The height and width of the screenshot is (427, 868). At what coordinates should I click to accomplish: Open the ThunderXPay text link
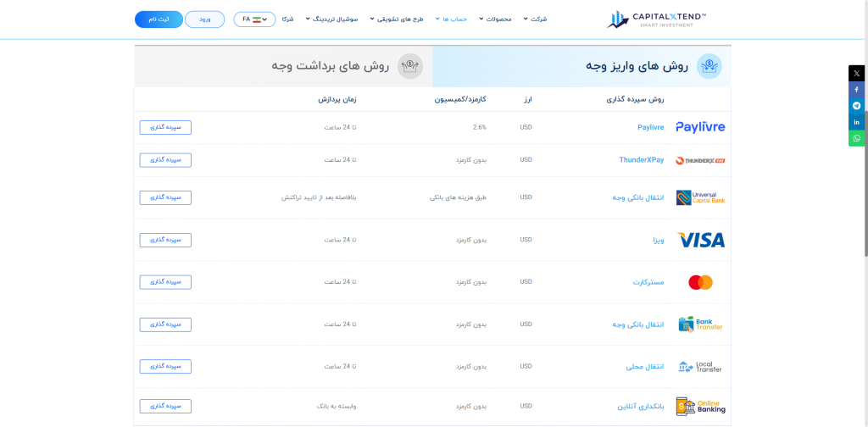tap(641, 160)
